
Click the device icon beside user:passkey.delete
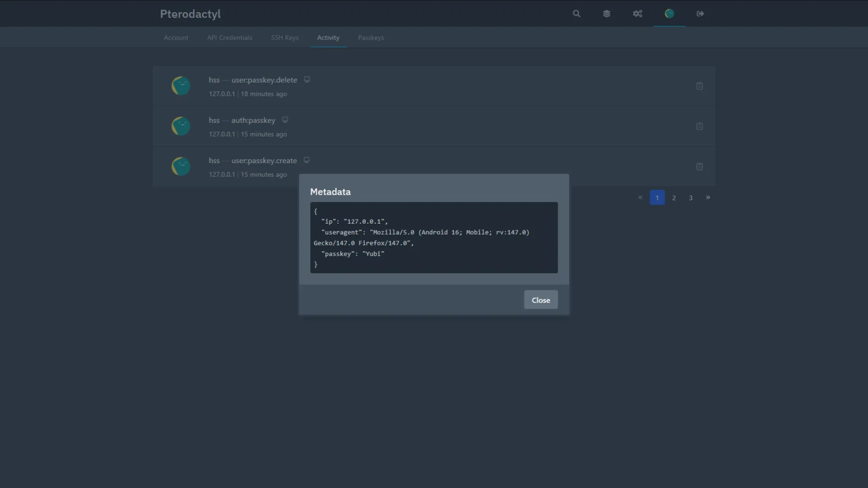coord(307,80)
